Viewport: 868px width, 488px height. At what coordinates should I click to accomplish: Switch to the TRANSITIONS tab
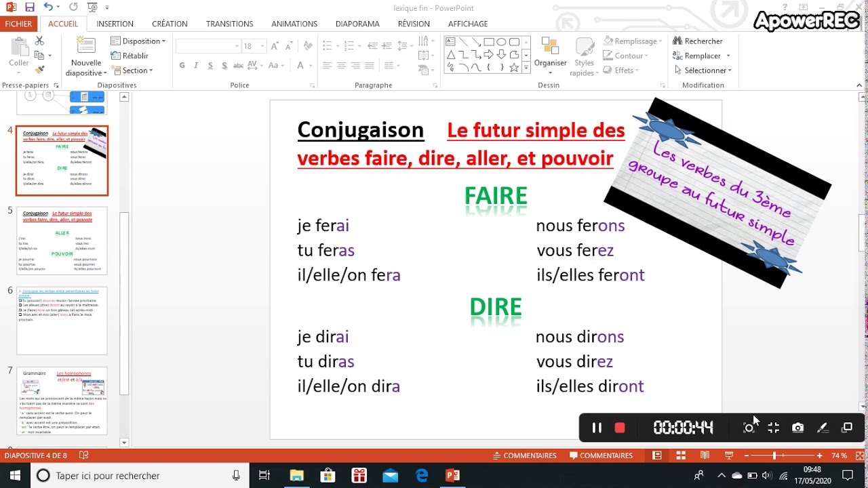click(x=229, y=24)
